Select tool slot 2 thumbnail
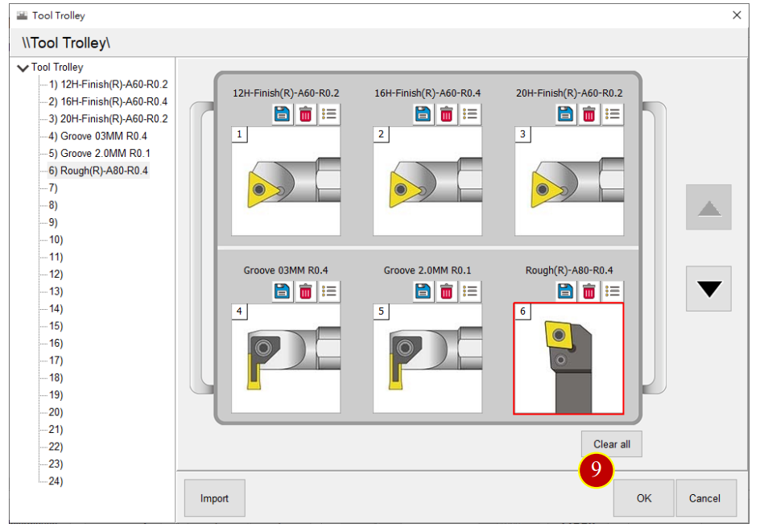 pos(427,181)
